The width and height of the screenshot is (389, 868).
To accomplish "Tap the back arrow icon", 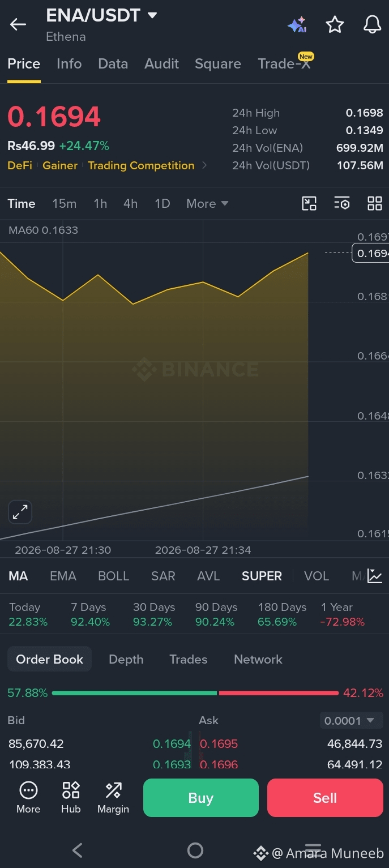I will pyautogui.click(x=18, y=24).
